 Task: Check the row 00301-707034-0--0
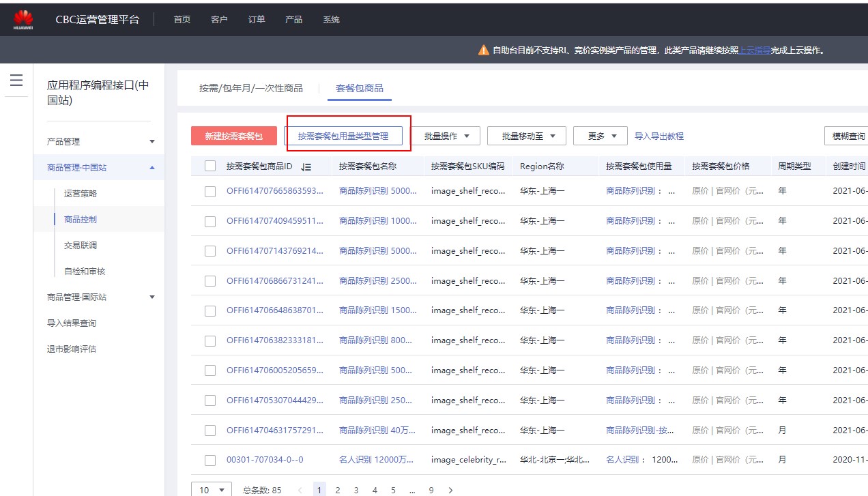(210, 461)
